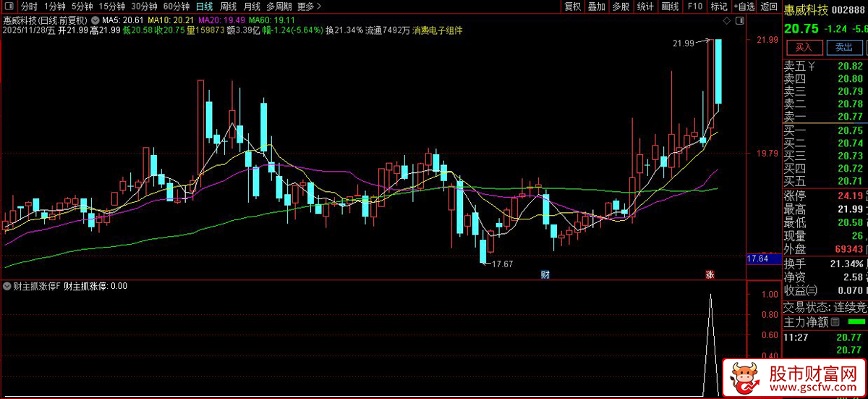Open the 多周期 multi-period view
Screen dimensions: 868x399
(x=278, y=7)
